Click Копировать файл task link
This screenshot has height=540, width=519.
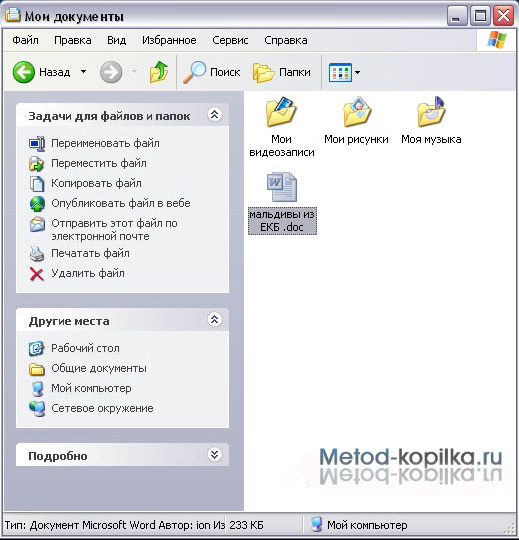coord(96,183)
